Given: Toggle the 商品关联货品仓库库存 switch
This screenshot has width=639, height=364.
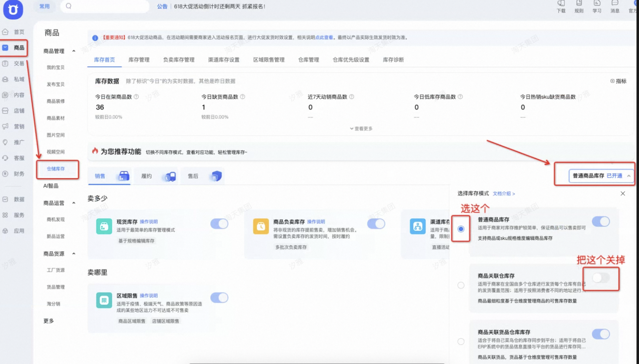Looking at the screenshot, I should pyautogui.click(x=601, y=334).
